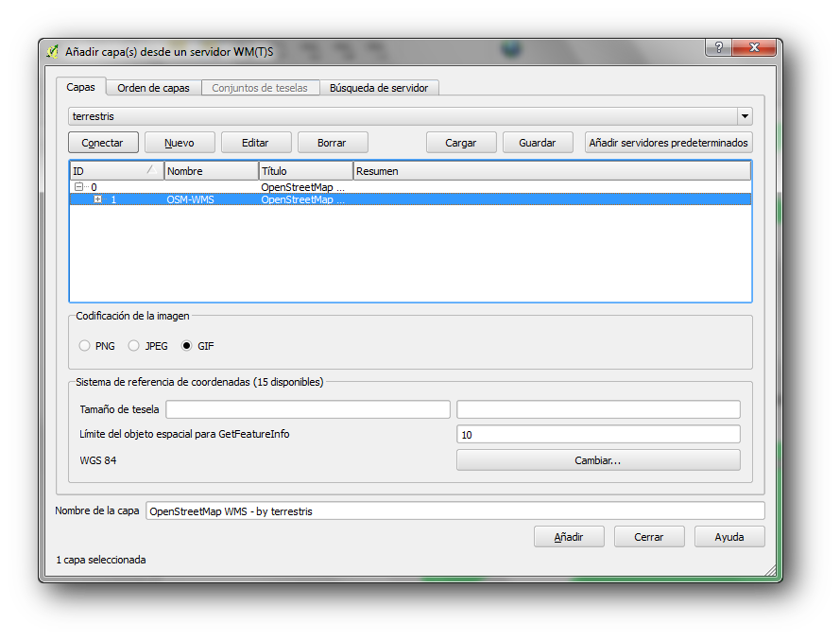The image size is (840, 640).
Task: Sort by the Resumen column header
Action: coord(552,171)
